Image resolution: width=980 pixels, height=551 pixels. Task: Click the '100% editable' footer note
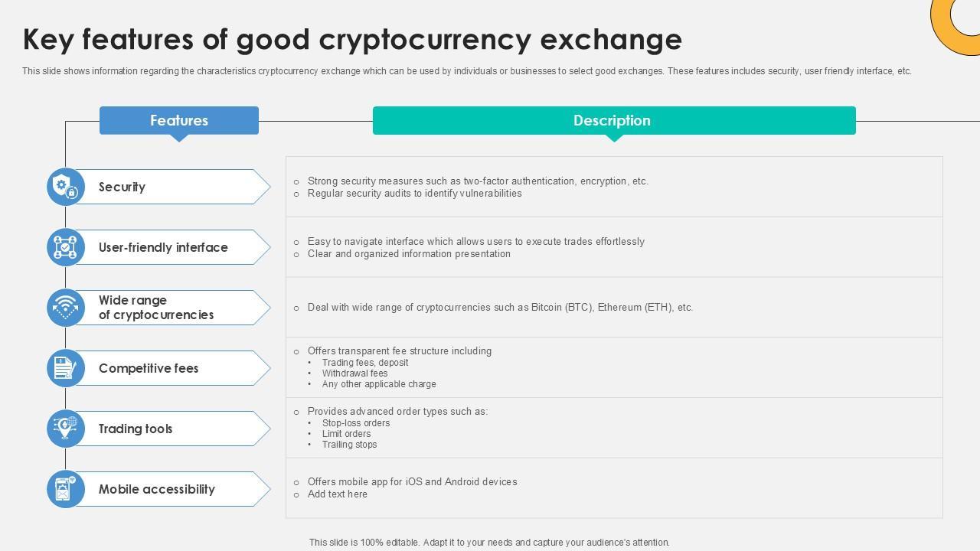pos(489,543)
